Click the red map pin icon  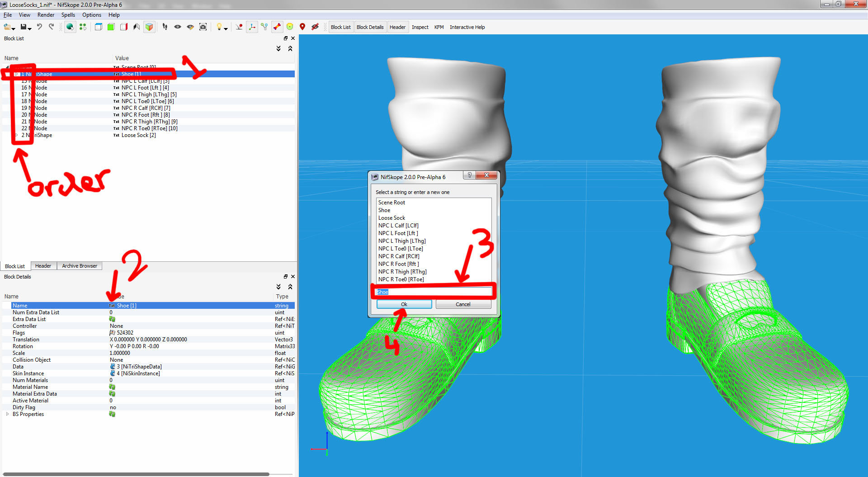tap(302, 27)
